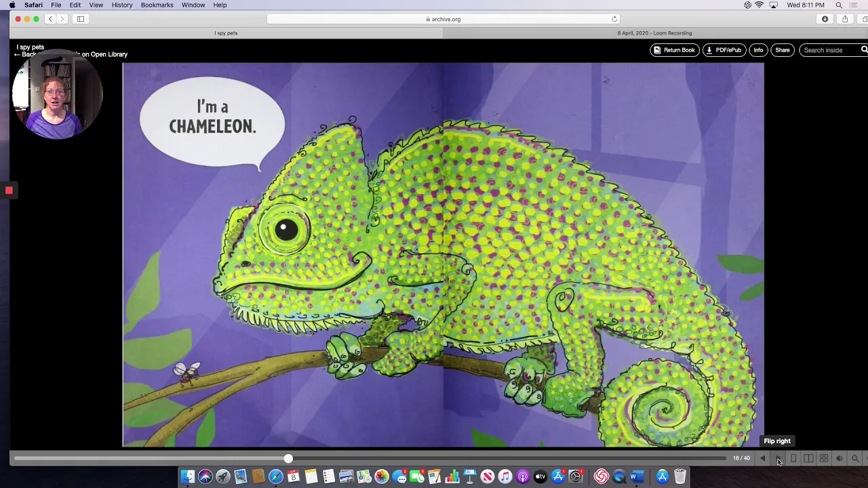Screen dimensions: 868x488
Task: Open the File menu
Action: coord(56,5)
